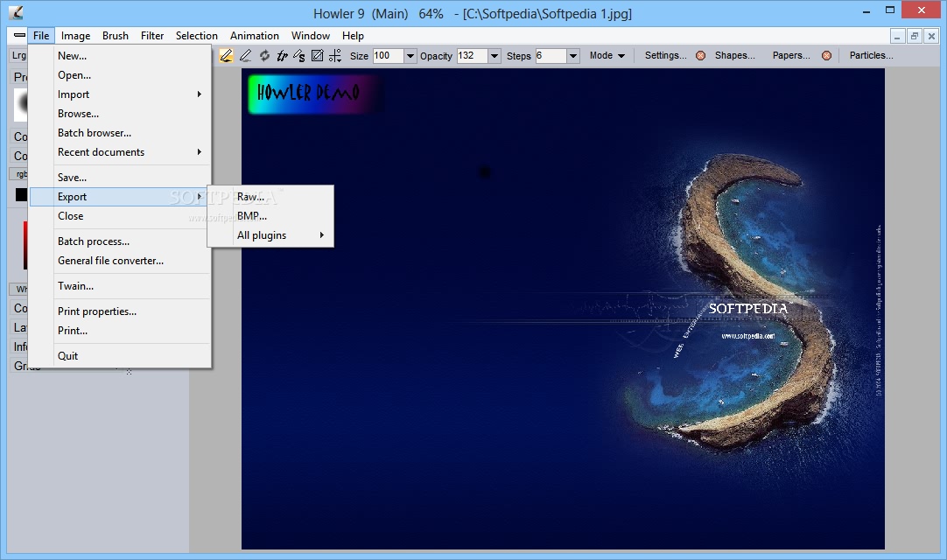Click the black color swatch in left panel
The height and width of the screenshot is (560, 947).
(x=21, y=194)
